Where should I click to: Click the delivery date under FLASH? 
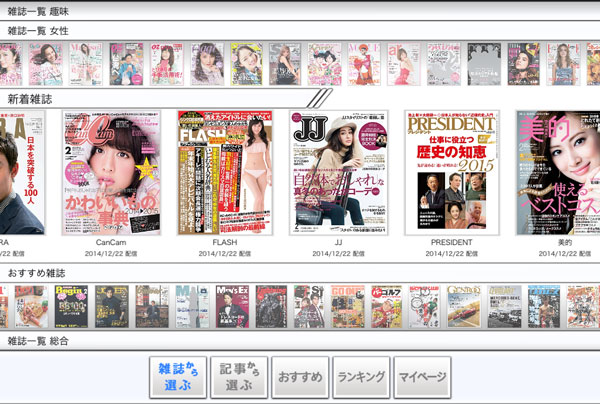pyautogui.click(x=225, y=253)
